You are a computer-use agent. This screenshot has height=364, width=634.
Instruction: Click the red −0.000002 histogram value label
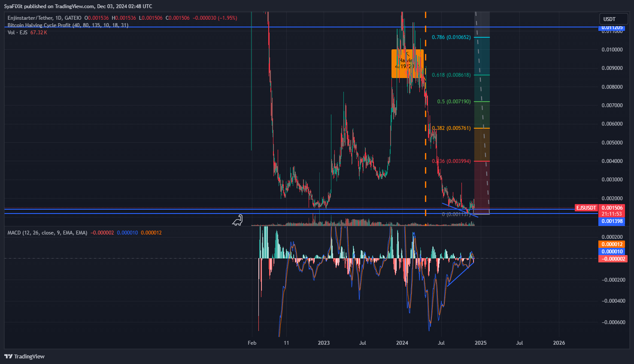click(x=613, y=259)
